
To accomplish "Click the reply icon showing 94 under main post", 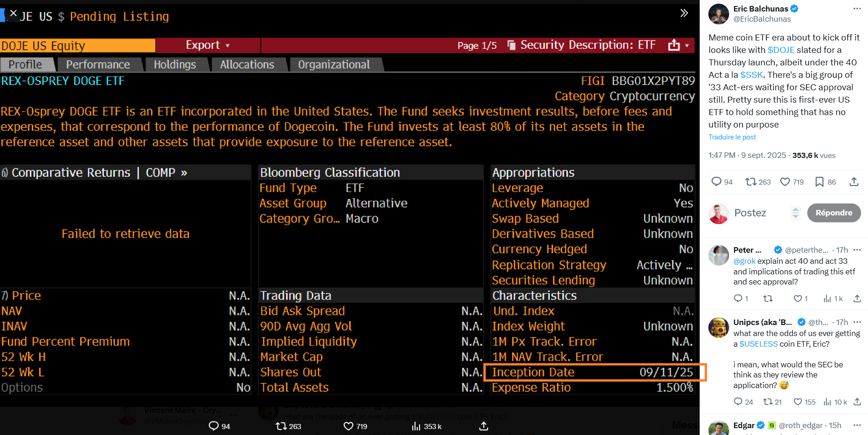I will 716,182.
